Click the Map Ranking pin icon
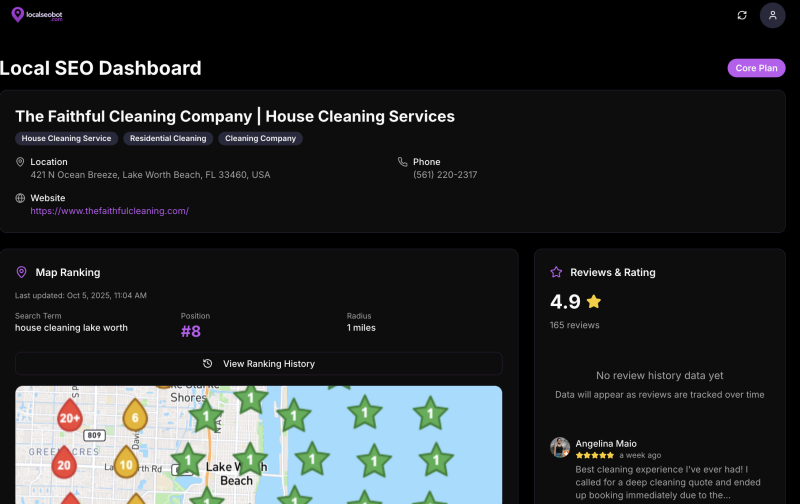The width and height of the screenshot is (800, 504). click(x=21, y=272)
